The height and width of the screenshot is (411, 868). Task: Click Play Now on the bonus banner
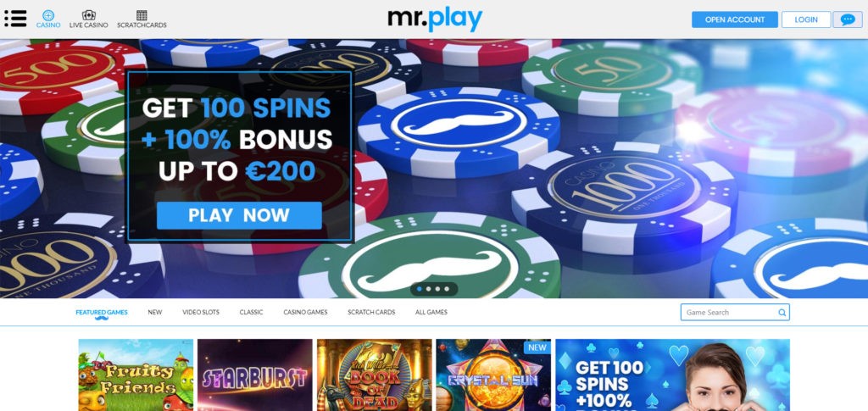click(239, 215)
